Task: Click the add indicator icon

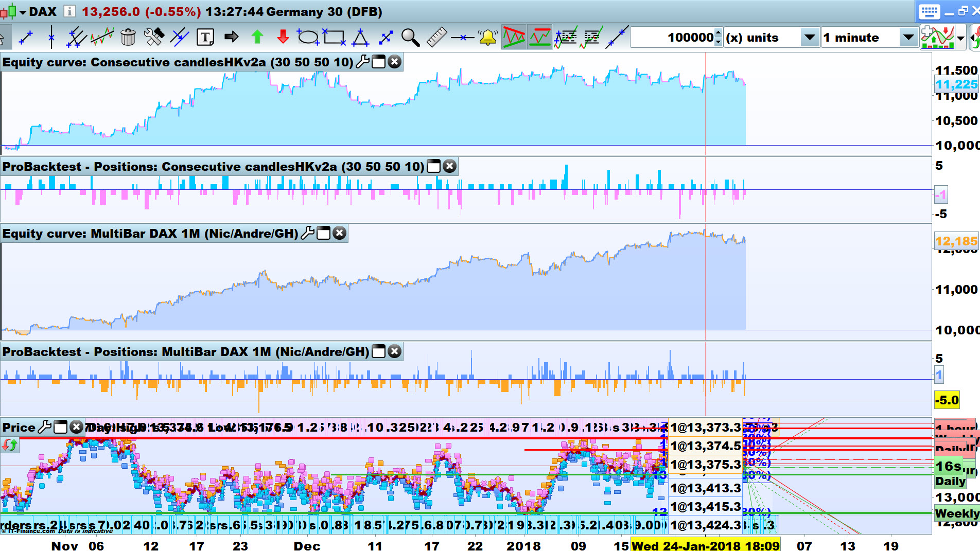Action: (937, 38)
